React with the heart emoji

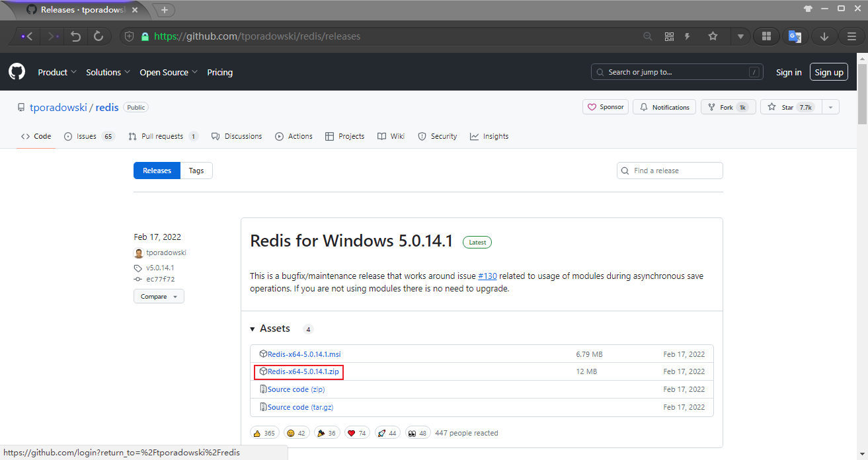click(x=356, y=432)
